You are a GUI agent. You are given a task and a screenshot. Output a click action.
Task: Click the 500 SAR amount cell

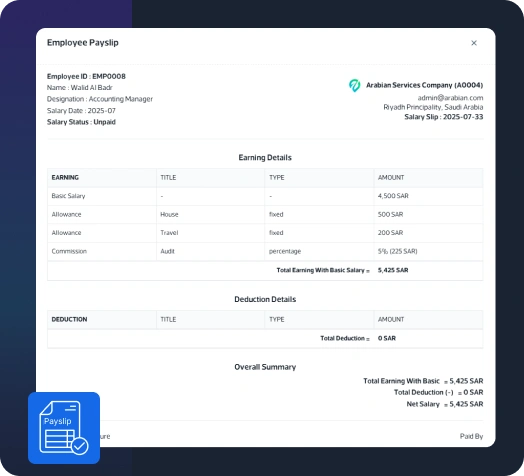coord(390,214)
